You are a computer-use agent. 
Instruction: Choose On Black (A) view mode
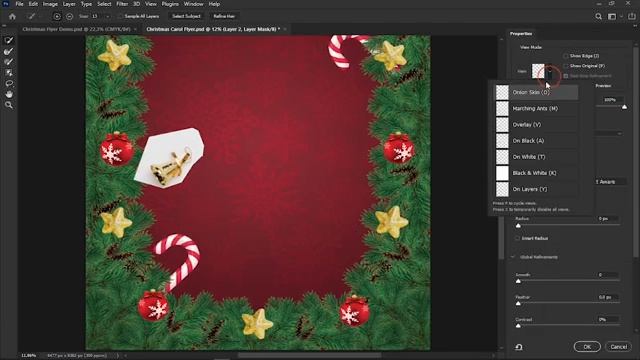[536, 141]
